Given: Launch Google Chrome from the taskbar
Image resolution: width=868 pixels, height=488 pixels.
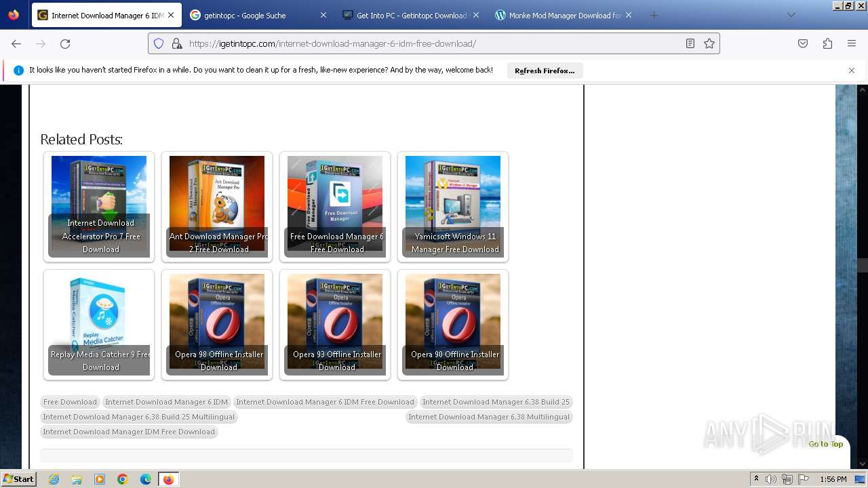Looking at the screenshot, I should tap(123, 479).
